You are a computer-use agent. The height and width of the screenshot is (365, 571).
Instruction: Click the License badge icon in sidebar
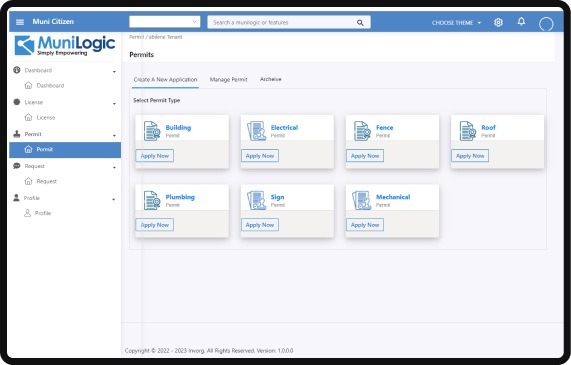tap(17, 102)
